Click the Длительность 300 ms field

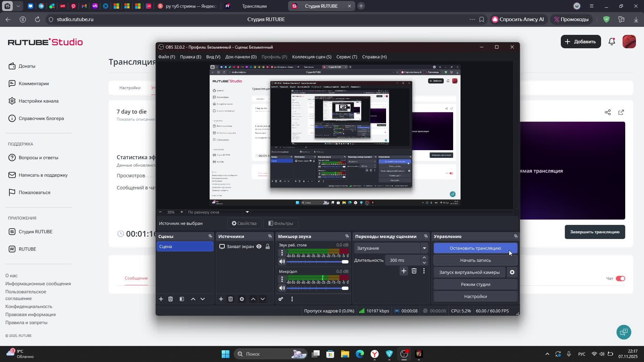click(x=402, y=260)
